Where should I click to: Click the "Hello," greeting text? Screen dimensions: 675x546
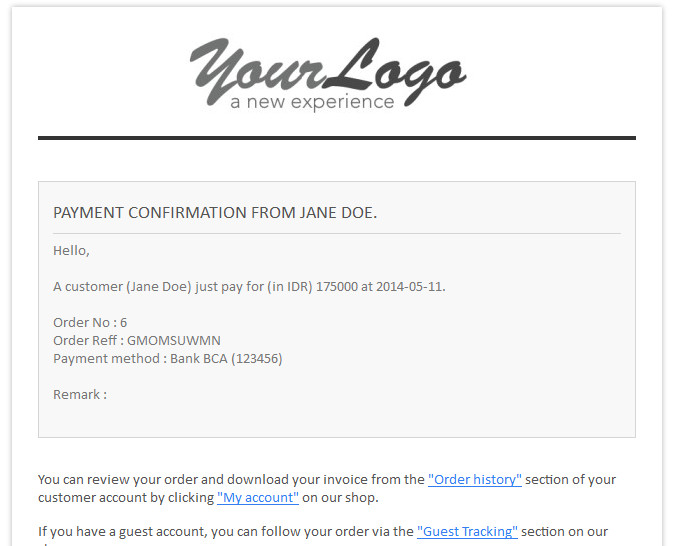(x=71, y=251)
